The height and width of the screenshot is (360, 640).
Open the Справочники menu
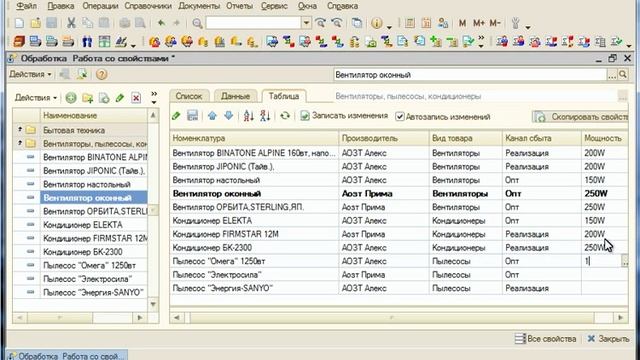[x=148, y=6]
